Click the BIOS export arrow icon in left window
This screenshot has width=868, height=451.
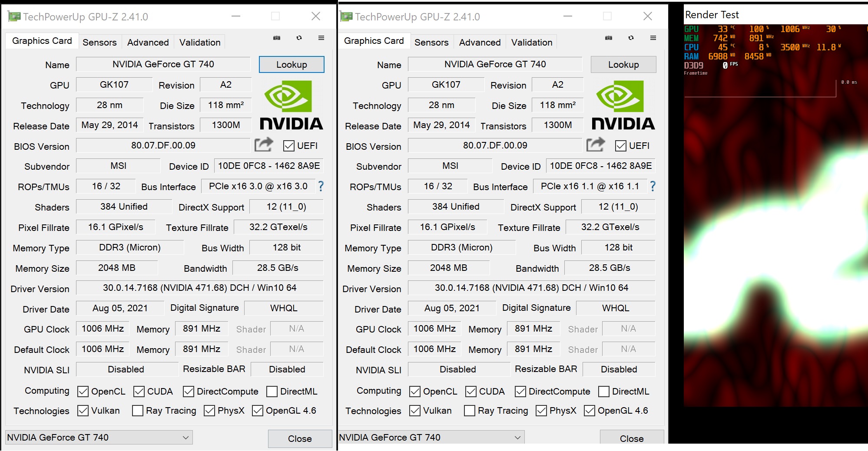[264, 145]
